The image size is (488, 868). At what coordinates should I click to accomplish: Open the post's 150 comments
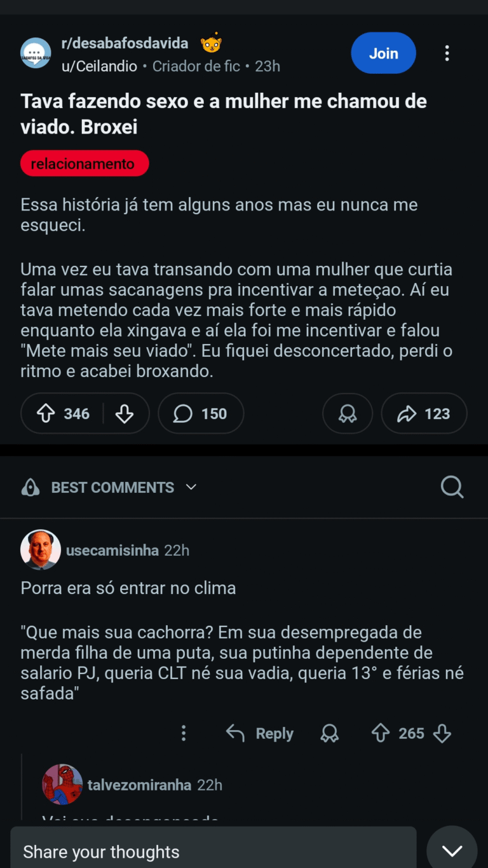click(201, 414)
